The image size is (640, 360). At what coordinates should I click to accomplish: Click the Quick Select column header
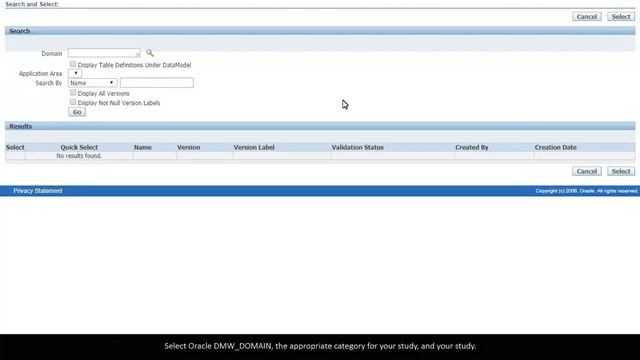[79, 147]
